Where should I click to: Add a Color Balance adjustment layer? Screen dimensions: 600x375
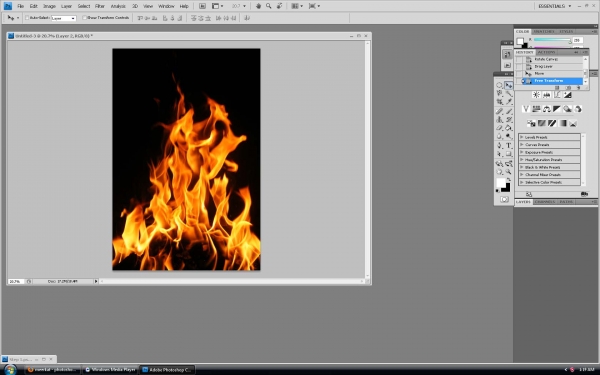pyautogui.click(x=547, y=109)
